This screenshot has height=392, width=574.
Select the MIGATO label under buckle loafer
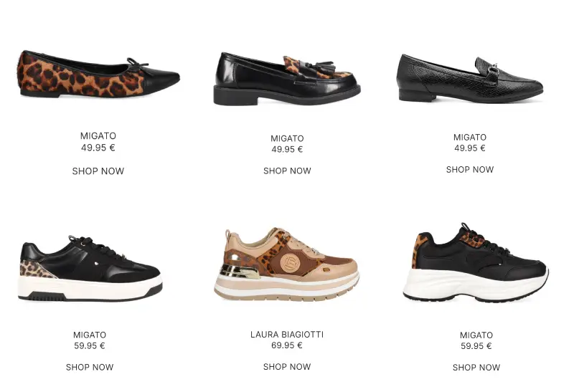tap(470, 138)
